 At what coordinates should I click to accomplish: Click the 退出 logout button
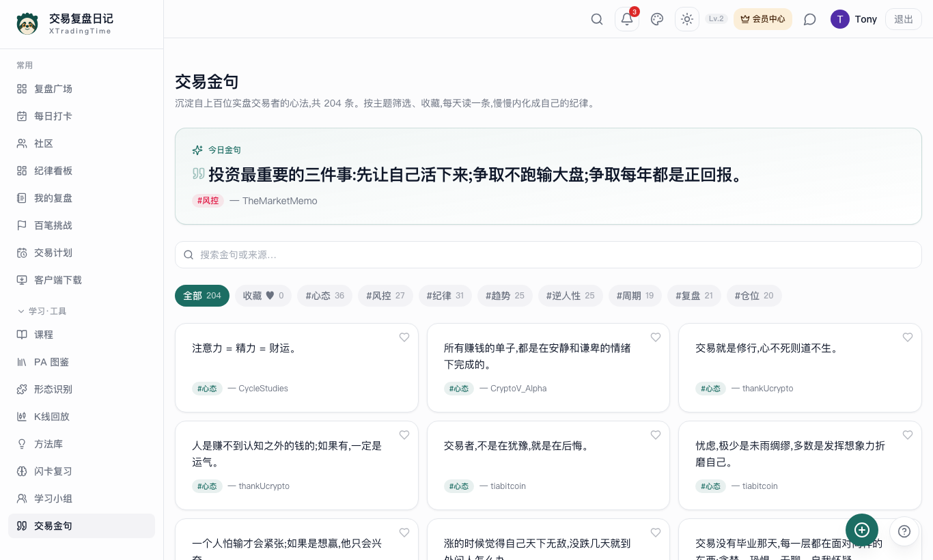[904, 19]
